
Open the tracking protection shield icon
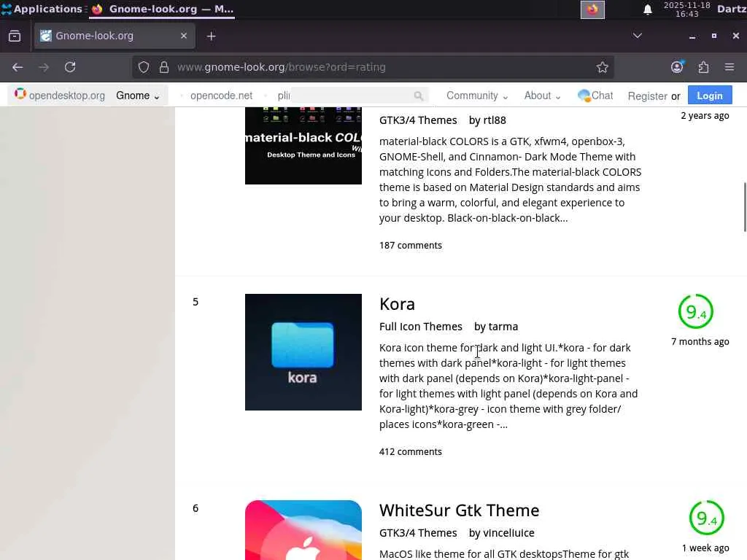tap(144, 67)
